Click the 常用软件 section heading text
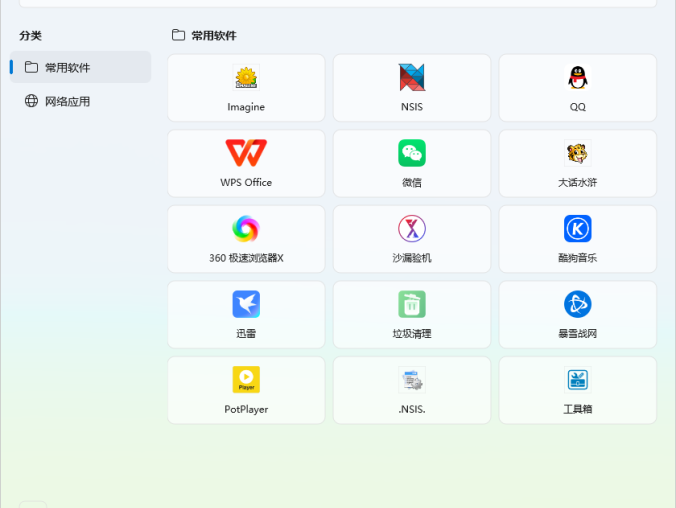 pyautogui.click(x=214, y=35)
